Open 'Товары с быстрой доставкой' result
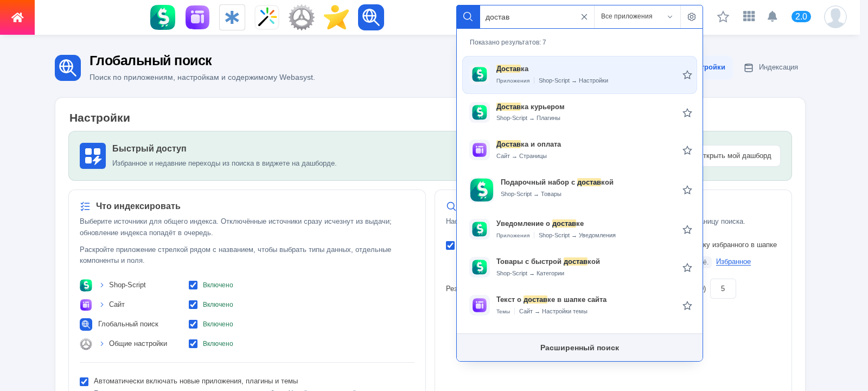This screenshot has width=868, height=391. click(579, 267)
